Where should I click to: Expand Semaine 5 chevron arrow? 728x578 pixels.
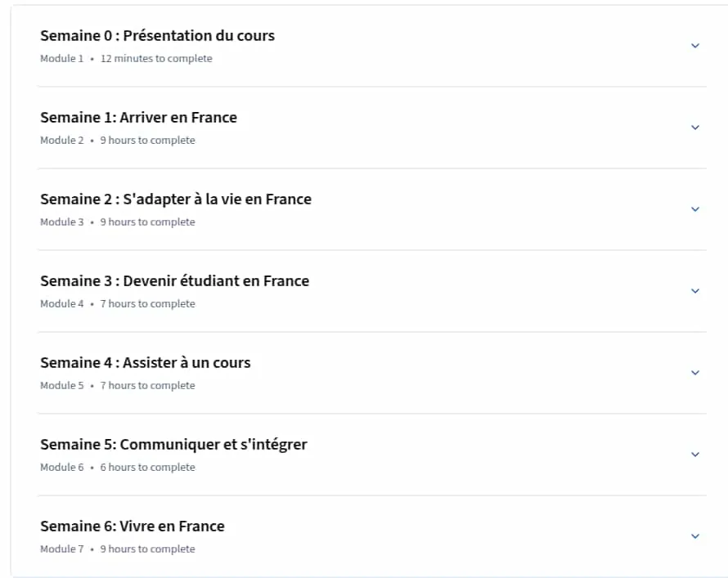click(x=695, y=455)
